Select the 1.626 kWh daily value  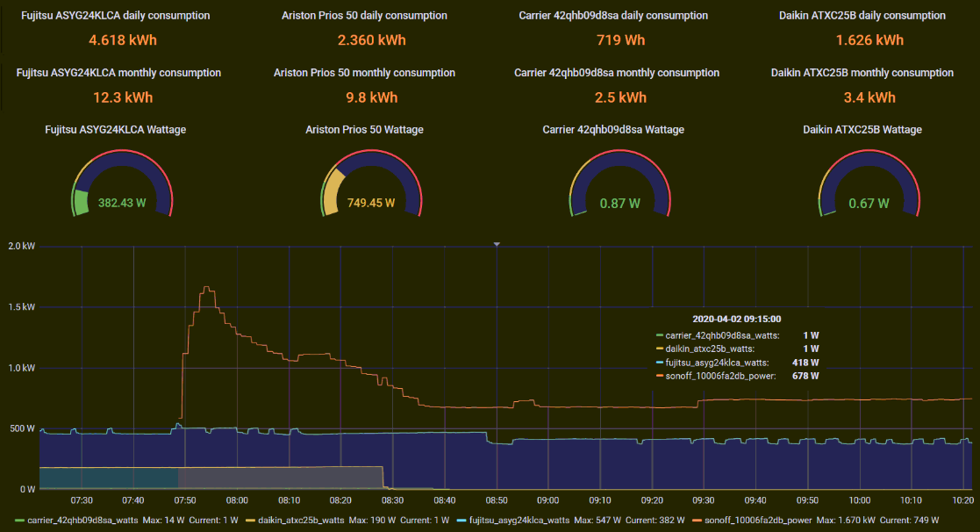pos(869,40)
